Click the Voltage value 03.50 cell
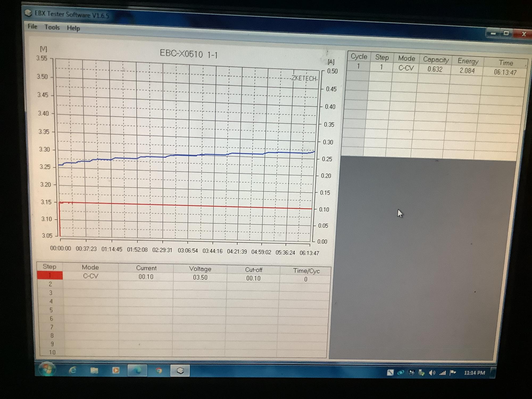This screenshot has height=399, width=532. point(200,278)
